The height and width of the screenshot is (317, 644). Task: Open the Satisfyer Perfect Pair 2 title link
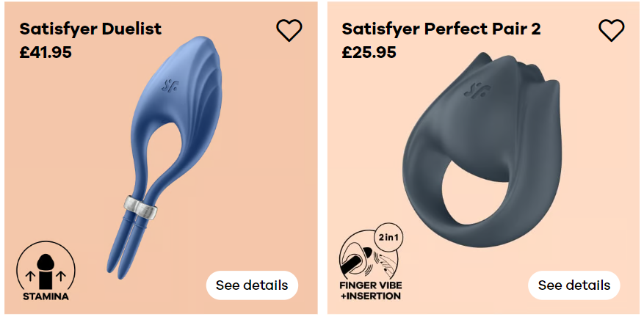[x=441, y=29]
